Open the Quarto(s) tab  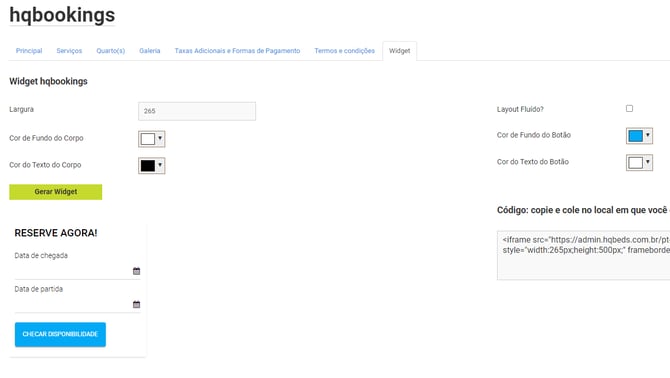pos(111,51)
